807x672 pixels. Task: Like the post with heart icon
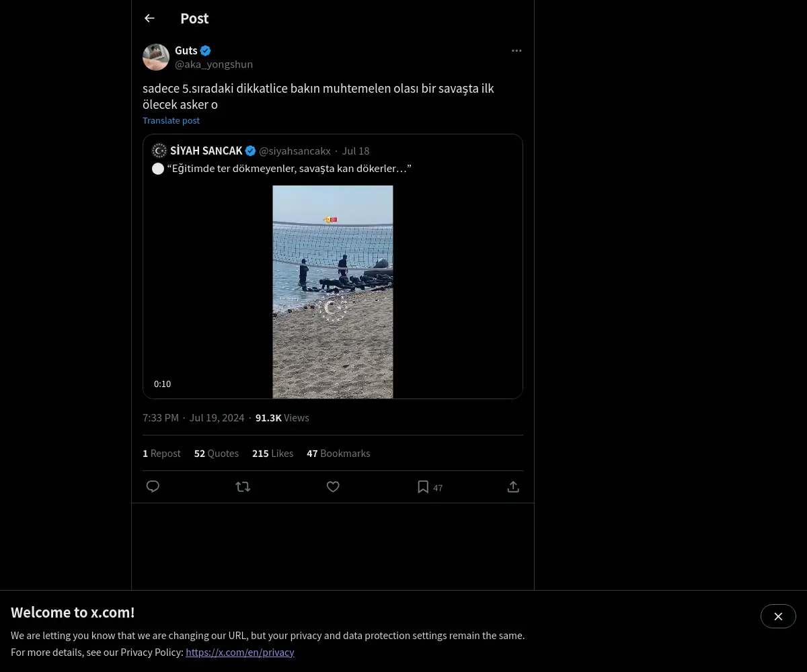pyautogui.click(x=333, y=487)
